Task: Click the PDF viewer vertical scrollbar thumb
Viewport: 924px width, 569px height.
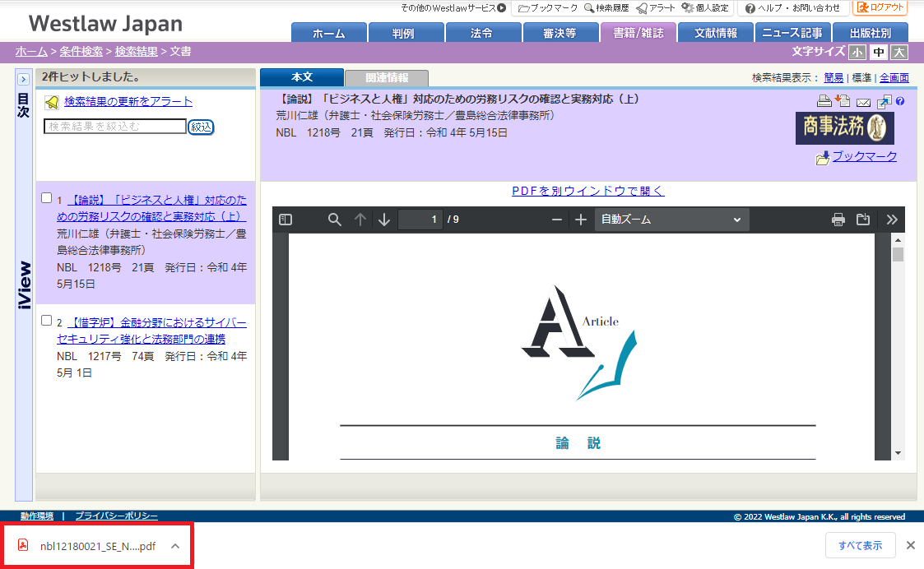Action: pyautogui.click(x=898, y=254)
